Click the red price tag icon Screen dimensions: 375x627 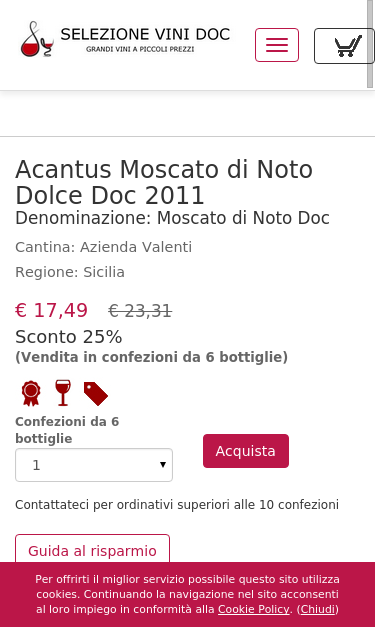tap(96, 394)
